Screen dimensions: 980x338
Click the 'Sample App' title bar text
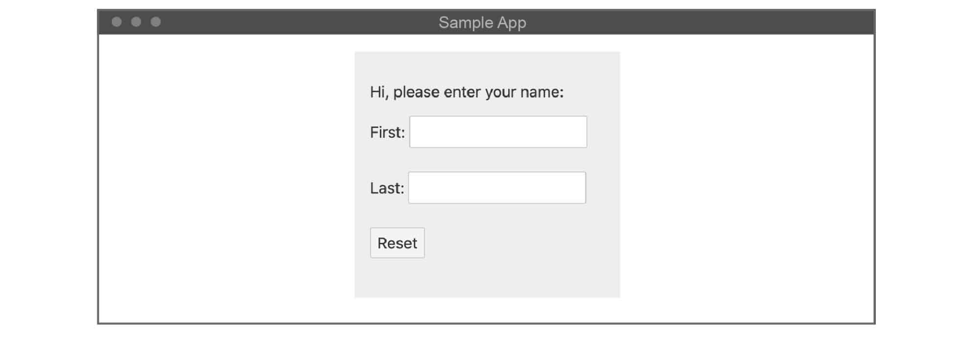[483, 22]
